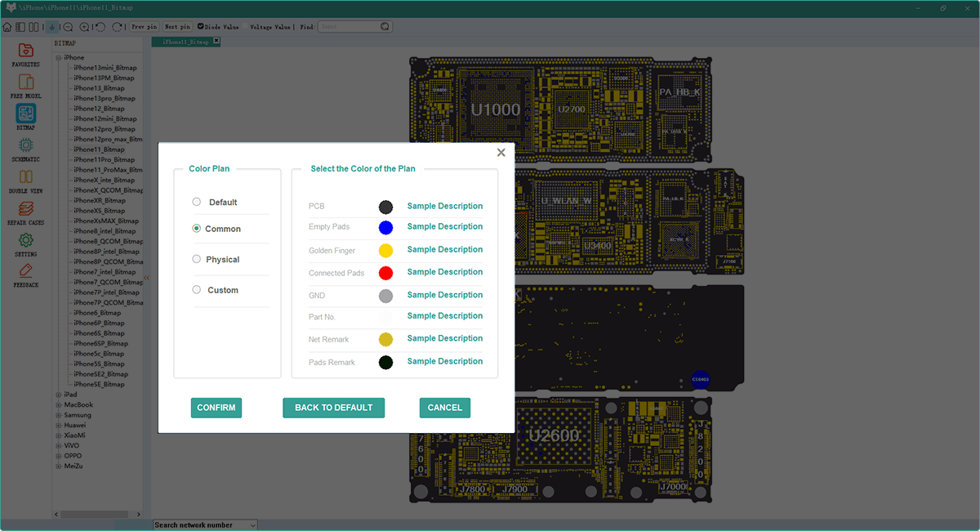The width and height of the screenshot is (980, 531).
Task: Switch to SCHEMATIC view in the sidebar
Action: point(25,149)
